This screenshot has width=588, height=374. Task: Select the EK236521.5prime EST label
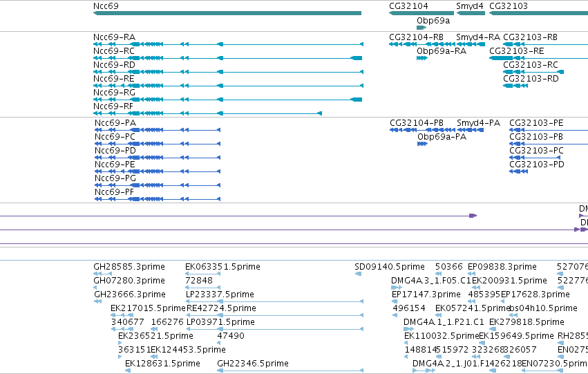155,336
